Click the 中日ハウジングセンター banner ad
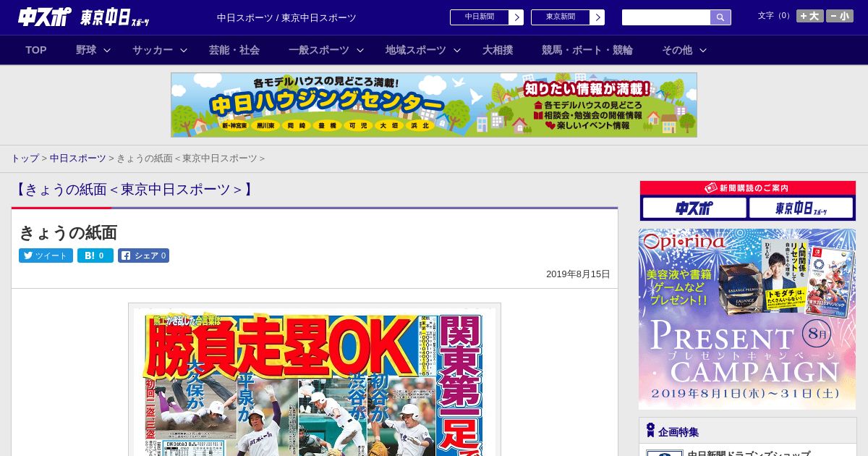868x456 pixels. click(434, 105)
